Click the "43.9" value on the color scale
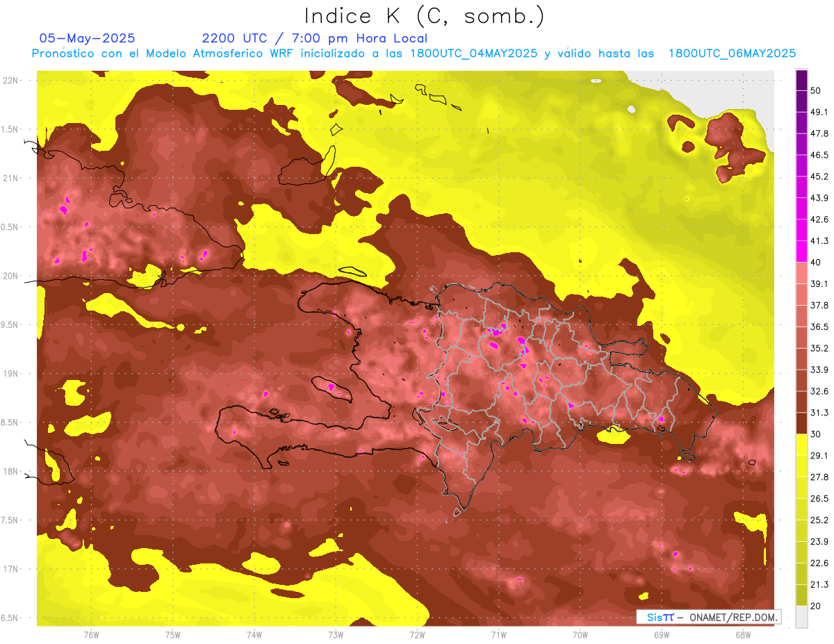The height and width of the screenshot is (644, 834). (819, 198)
